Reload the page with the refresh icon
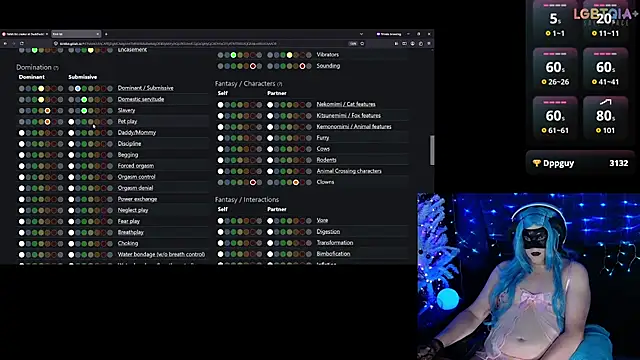 (x=22, y=44)
